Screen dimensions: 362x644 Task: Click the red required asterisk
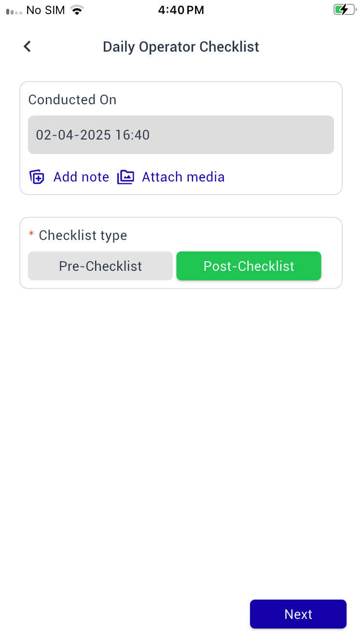(x=31, y=235)
